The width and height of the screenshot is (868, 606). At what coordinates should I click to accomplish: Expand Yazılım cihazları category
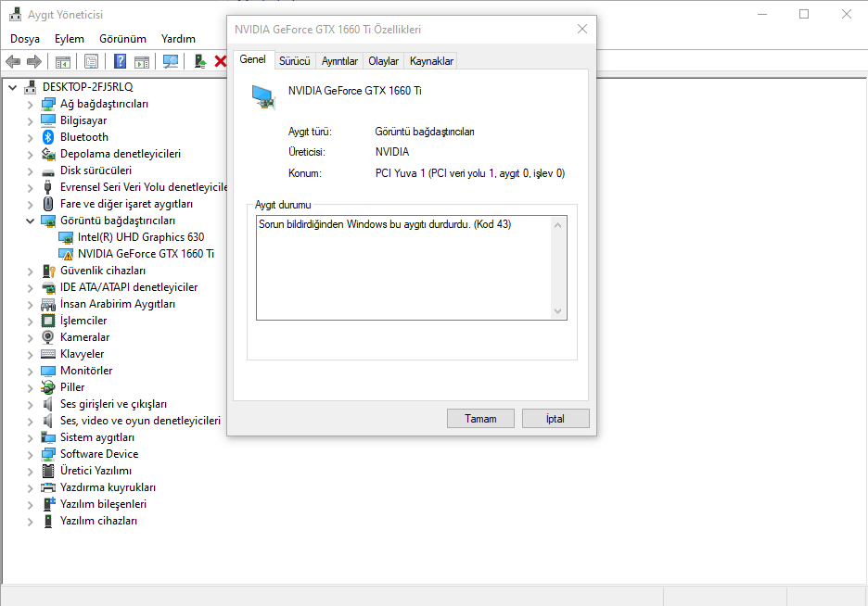click(30, 522)
